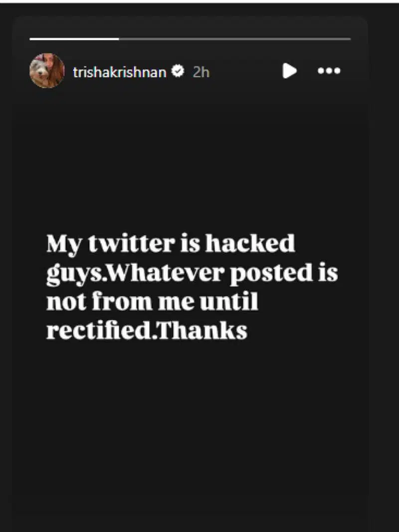The width and height of the screenshot is (399, 532).
Task: Click the word "rectified" in the story
Action: click(x=98, y=331)
